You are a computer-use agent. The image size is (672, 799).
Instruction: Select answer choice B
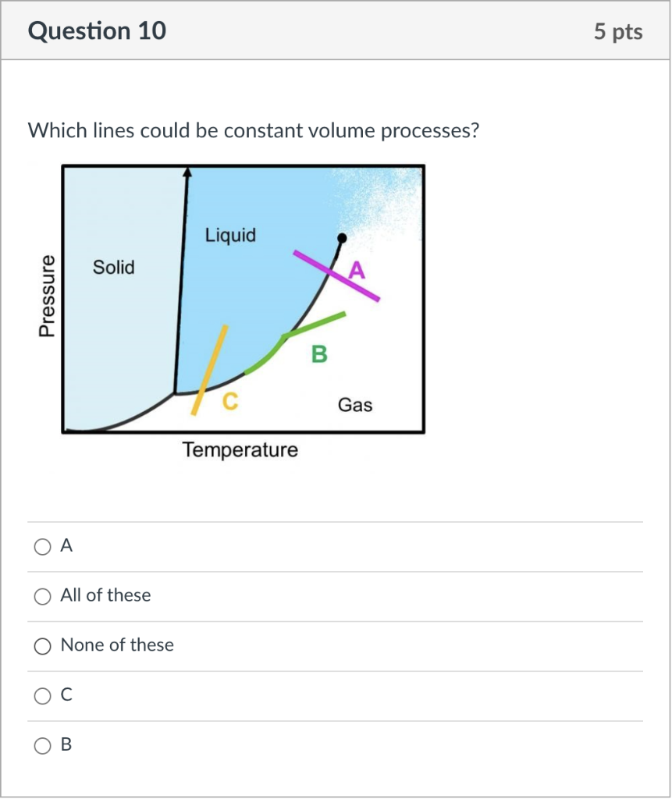coord(42,745)
